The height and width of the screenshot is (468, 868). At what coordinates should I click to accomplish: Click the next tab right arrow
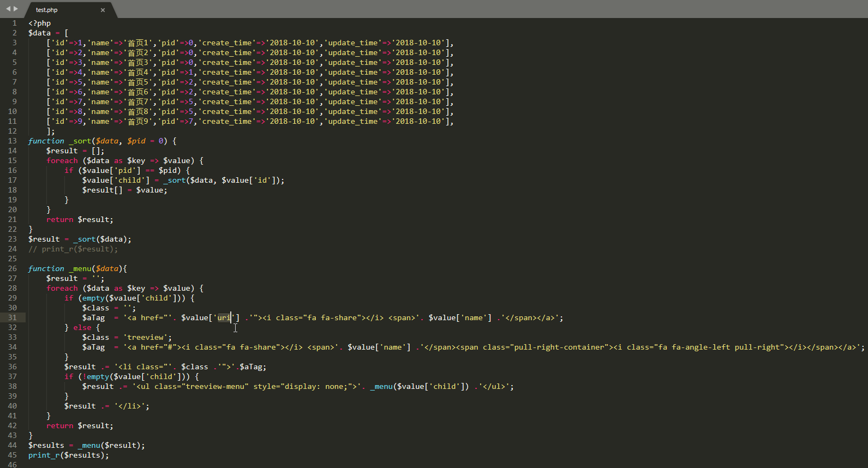[16, 9]
